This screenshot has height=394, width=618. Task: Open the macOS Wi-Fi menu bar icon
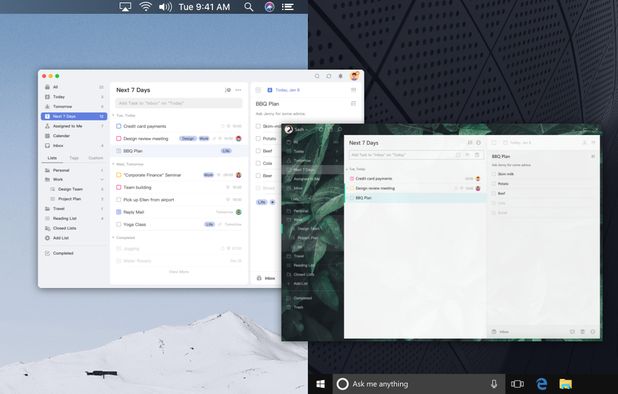(x=145, y=7)
